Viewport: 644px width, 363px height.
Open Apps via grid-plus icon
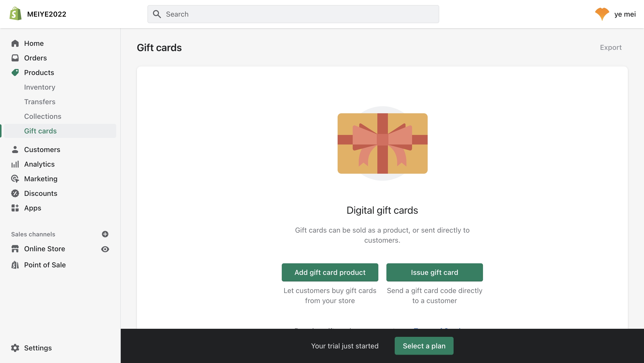pos(15,208)
